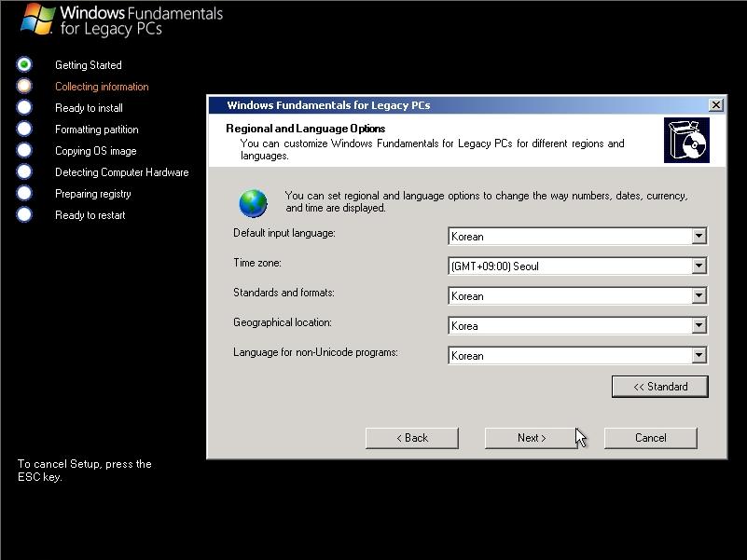Close the Windows Fundamentals dialog

tap(715, 104)
